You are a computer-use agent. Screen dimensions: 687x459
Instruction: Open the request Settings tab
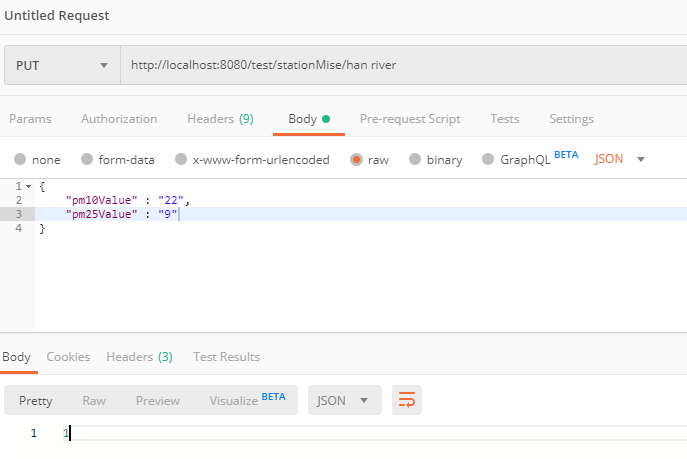click(571, 119)
